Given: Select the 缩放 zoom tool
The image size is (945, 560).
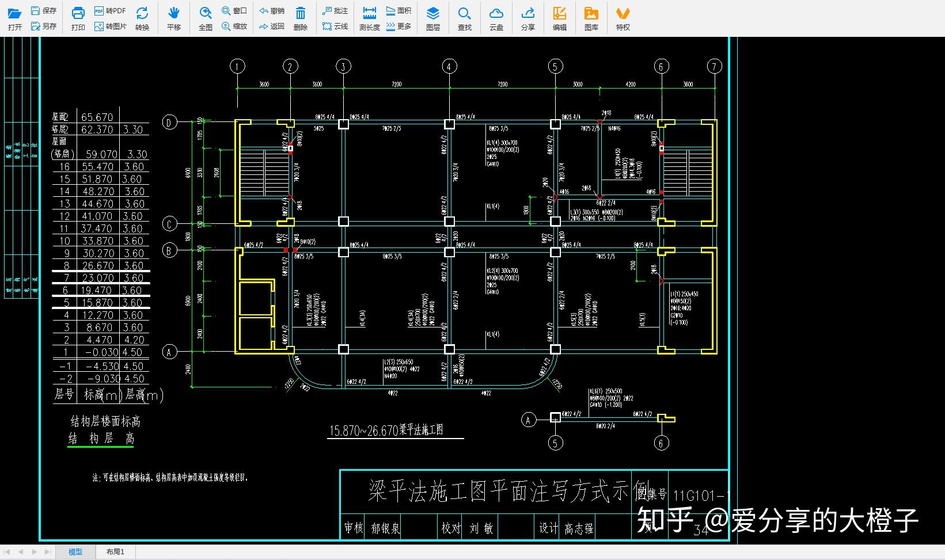Looking at the screenshot, I should coord(234,26).
